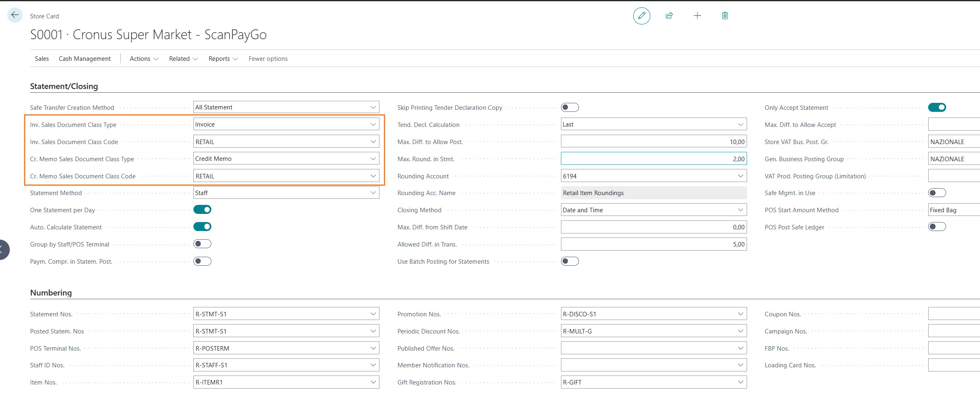Collapse the Numbering section header

tap(51, 293)
